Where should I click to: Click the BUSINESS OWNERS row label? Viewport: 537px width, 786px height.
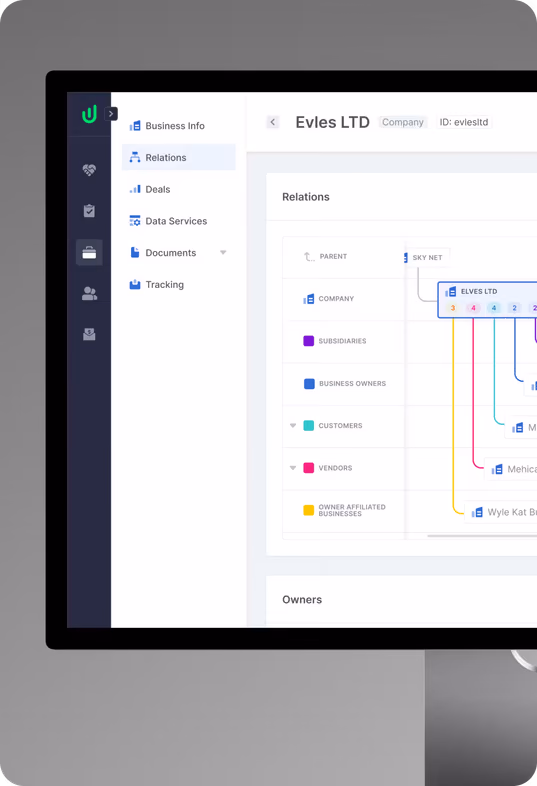click(x=352, y=383)
